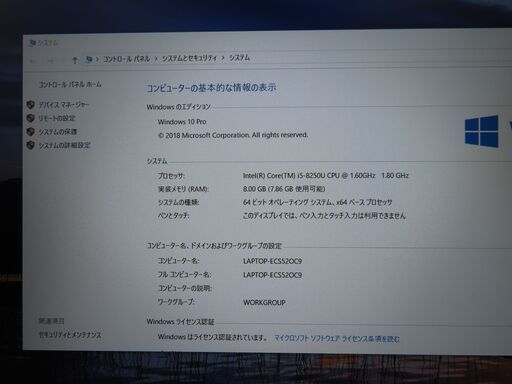Click the Windows ライセンス認証 section header
Viewport: 512px width, 384px height.
tap(180, 322)
